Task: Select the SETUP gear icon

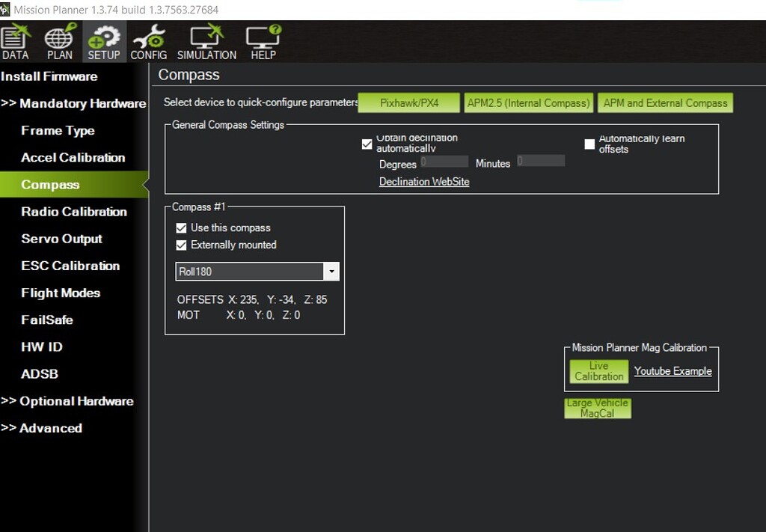Action: pyautogui.click(x=103, y=41)
